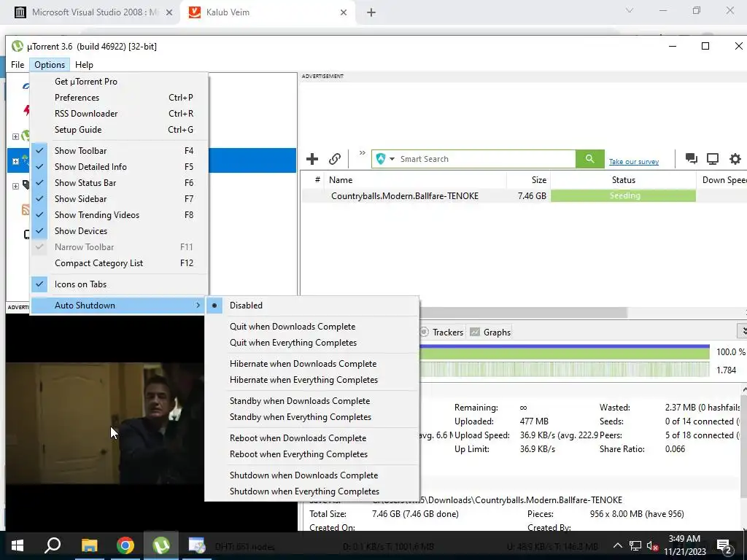Click the Graphs tab icon
This screenshot has height=560, width=747.
(474, 332)
